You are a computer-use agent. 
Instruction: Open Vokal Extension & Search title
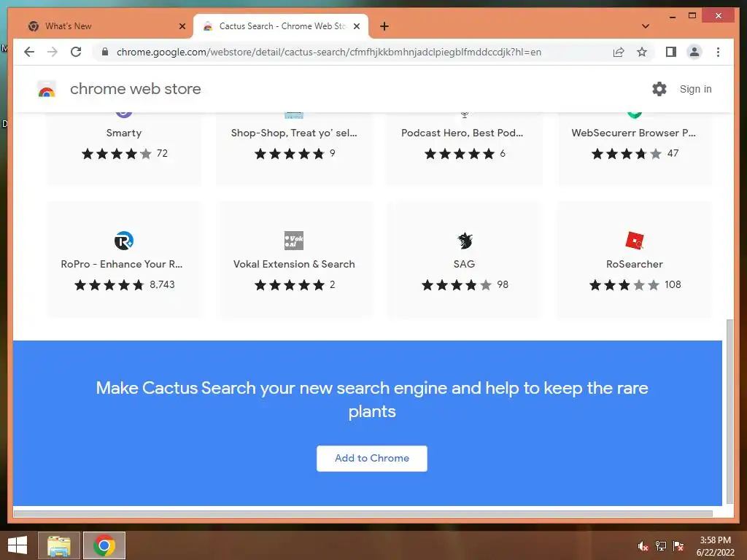pos(294,264)
